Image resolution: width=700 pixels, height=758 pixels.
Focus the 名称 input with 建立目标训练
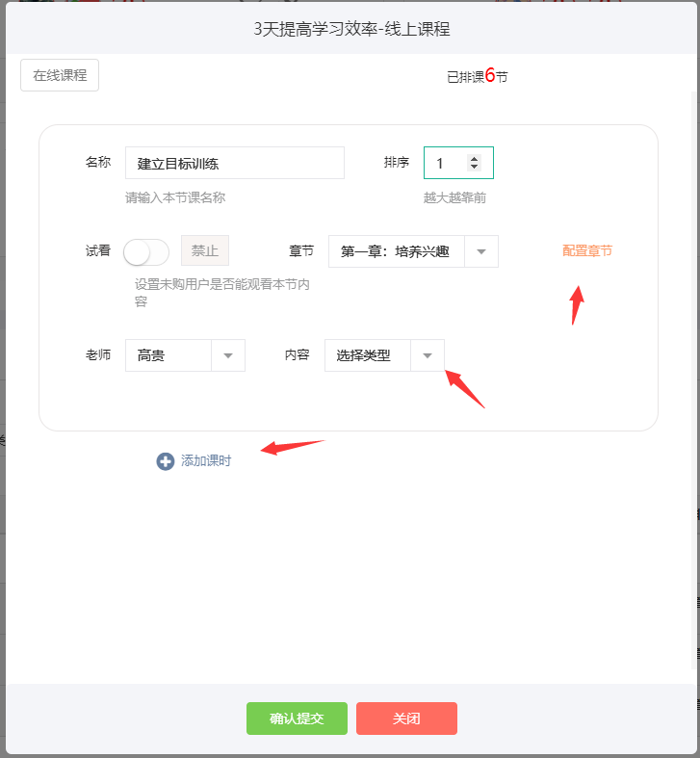click(235, 163)
